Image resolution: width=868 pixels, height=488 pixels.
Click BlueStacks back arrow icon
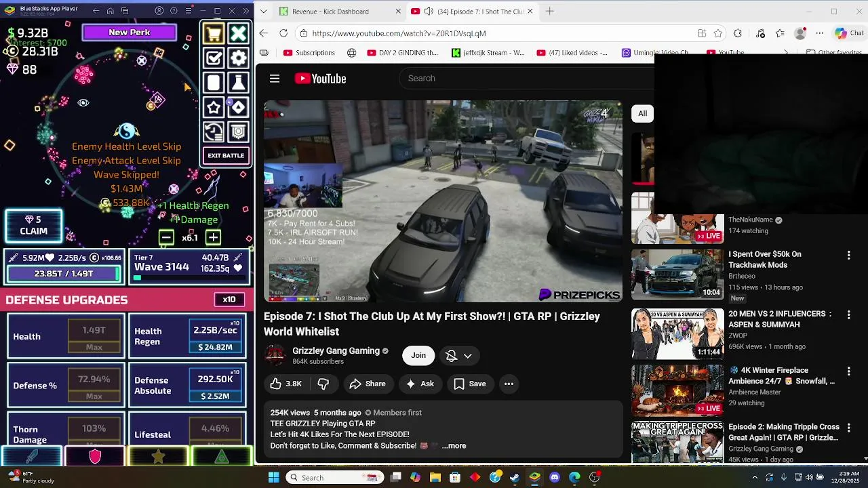click(96, 11)
